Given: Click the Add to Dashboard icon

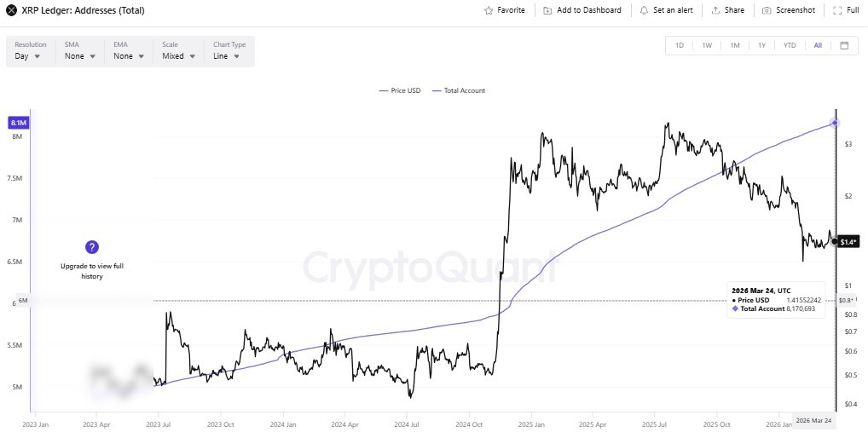Looking at the screenshot, I should click(547, 10).
